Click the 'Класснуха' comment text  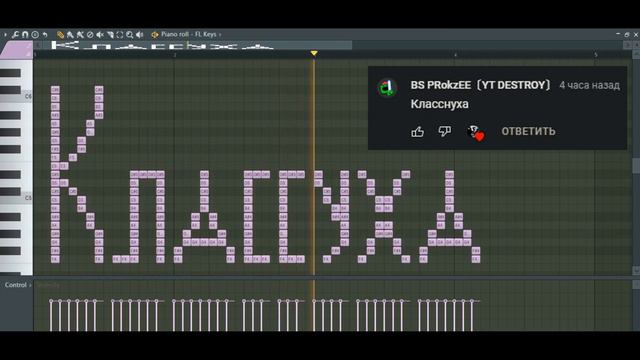tap(440, 104)
